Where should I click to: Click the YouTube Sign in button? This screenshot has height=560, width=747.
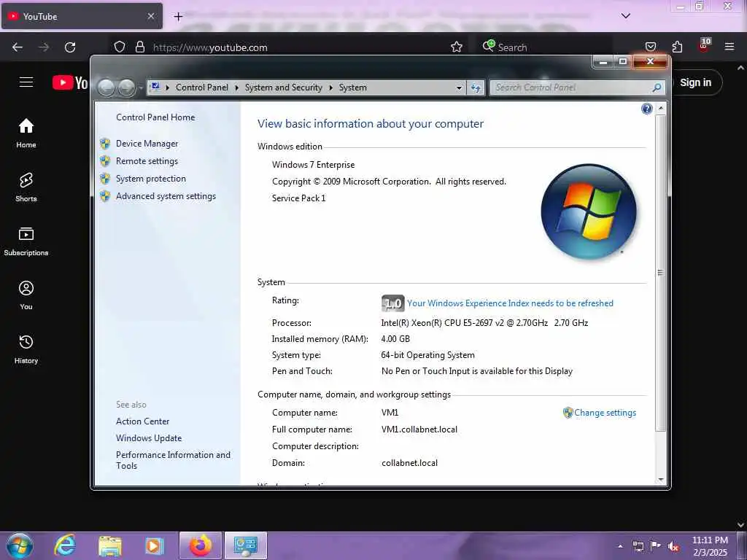[x=695, y=82]
